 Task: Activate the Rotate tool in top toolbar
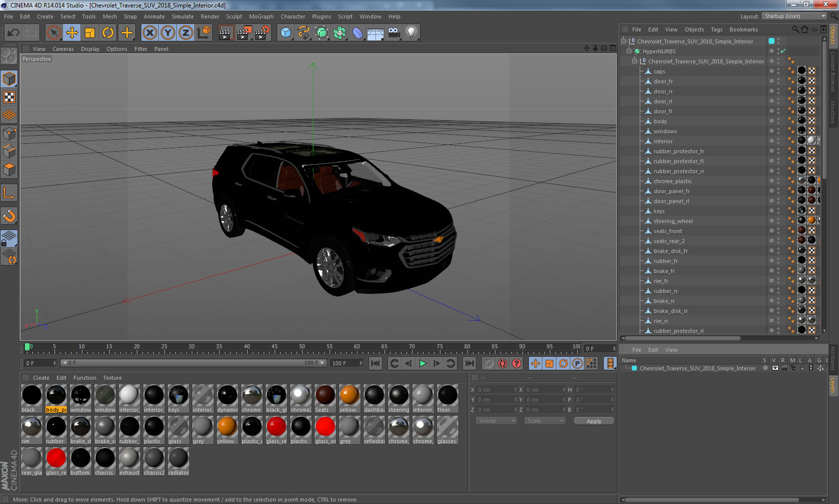pos(108,33)
